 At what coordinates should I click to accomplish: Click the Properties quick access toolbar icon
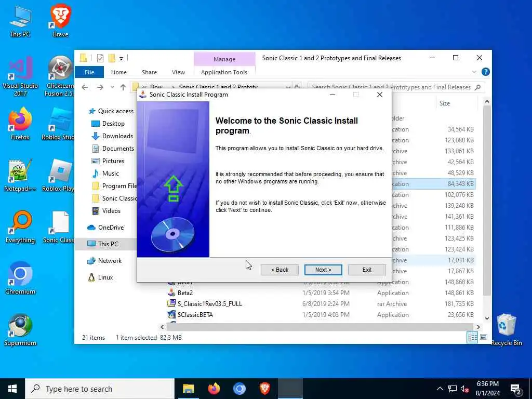pyautogui.click(x=100, y=58)
